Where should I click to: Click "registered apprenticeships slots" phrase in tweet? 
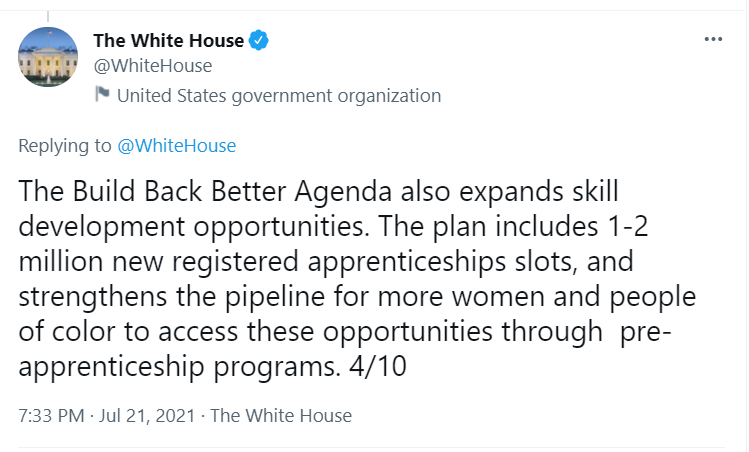tap(374, 262)
